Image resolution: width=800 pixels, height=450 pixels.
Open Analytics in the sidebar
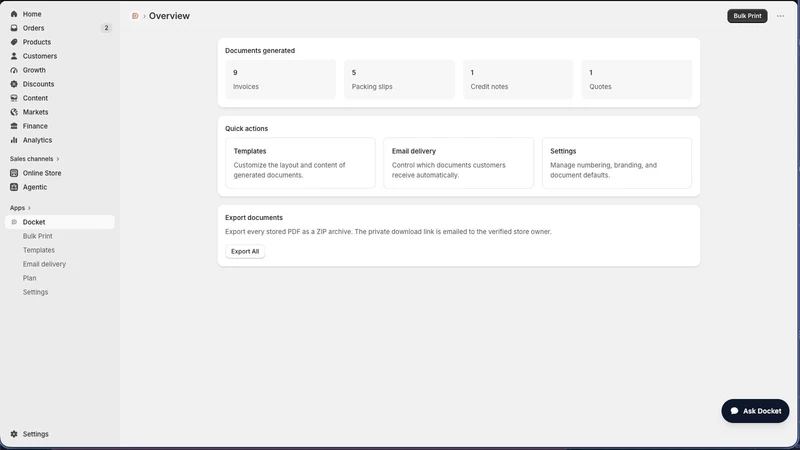click(60, 140)
